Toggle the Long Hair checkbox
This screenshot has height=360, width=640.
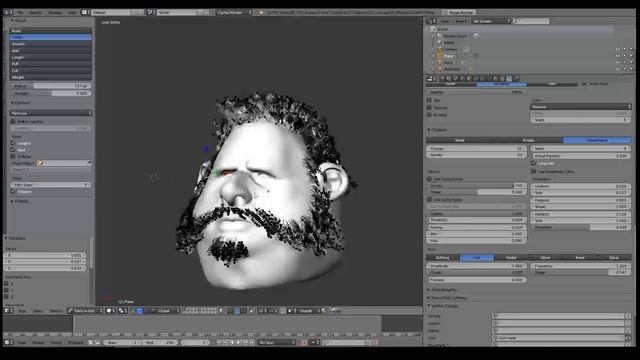click(x=533, y=163)
